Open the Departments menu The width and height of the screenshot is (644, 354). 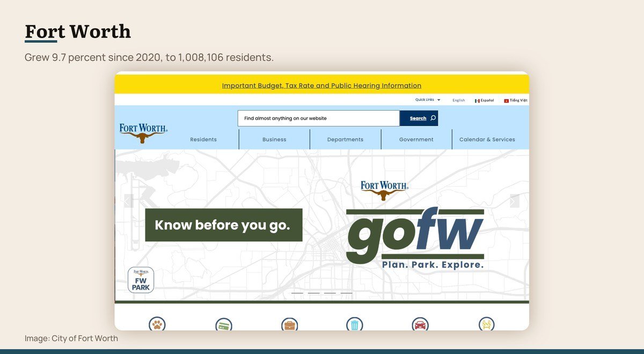click(x=345, y=139)
